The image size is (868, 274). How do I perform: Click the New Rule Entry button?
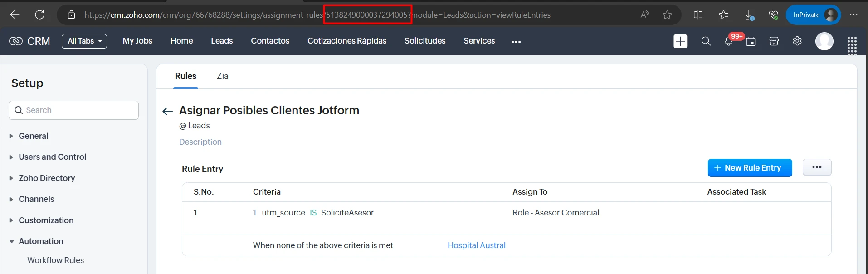[749, 167]
